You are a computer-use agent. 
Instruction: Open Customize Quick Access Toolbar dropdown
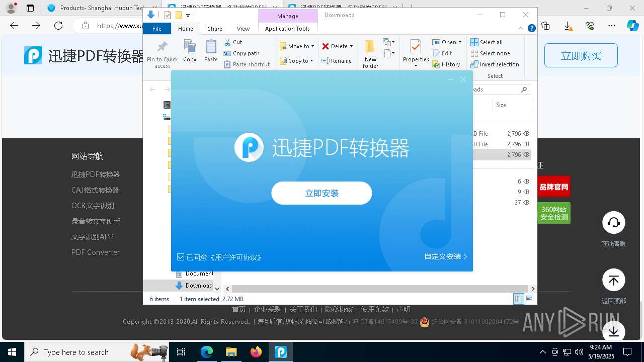pos(188,16)
